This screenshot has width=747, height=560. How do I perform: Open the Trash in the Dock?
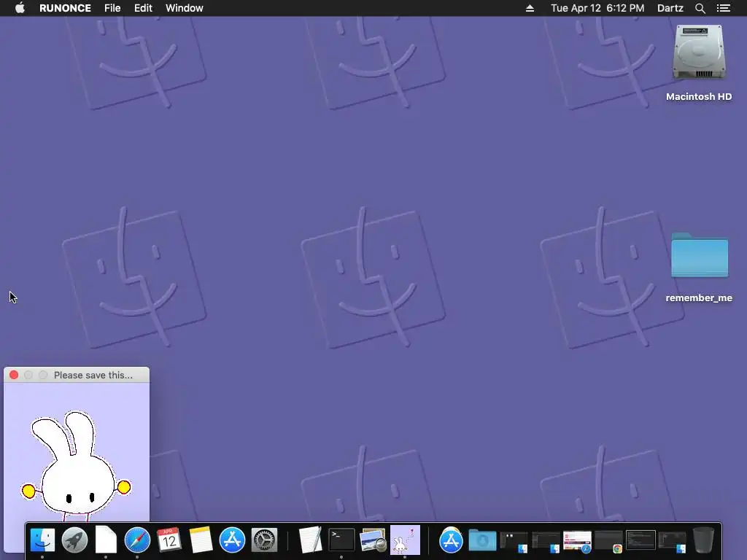click(703, 540)
